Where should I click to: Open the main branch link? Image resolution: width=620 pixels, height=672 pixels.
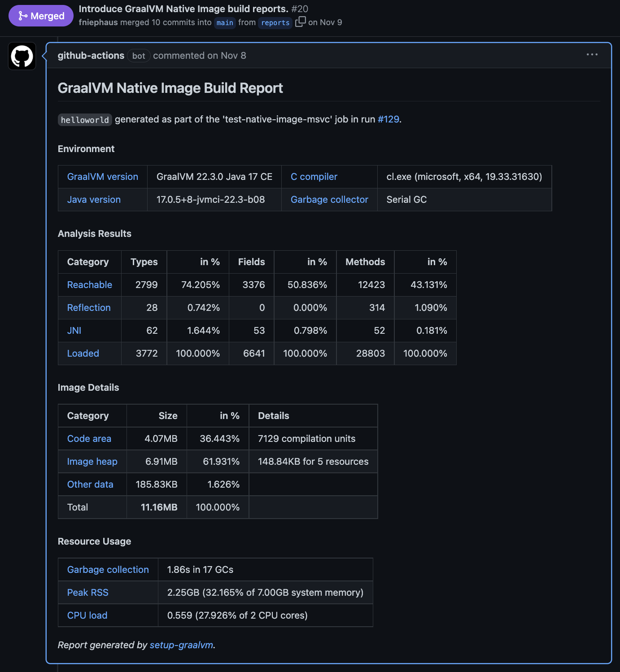click(225, 22)
